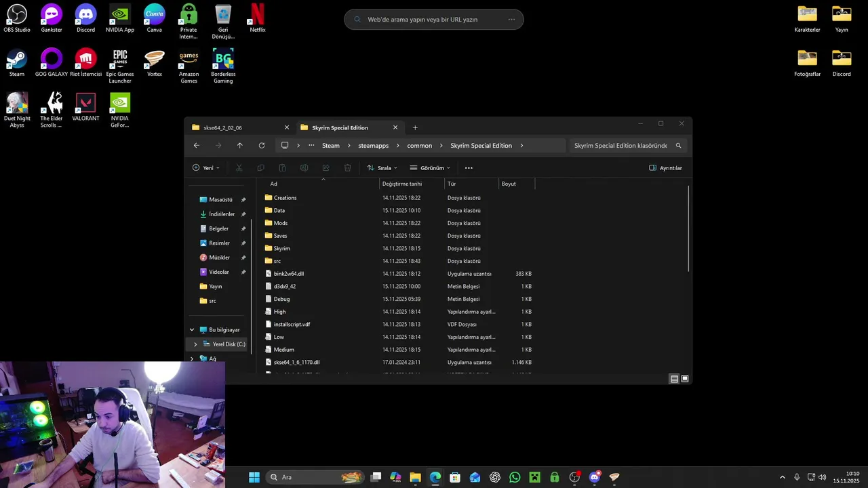The image size is (868, 488).
Task: Click the Explorer back arrow
Action: click(197, 146)
